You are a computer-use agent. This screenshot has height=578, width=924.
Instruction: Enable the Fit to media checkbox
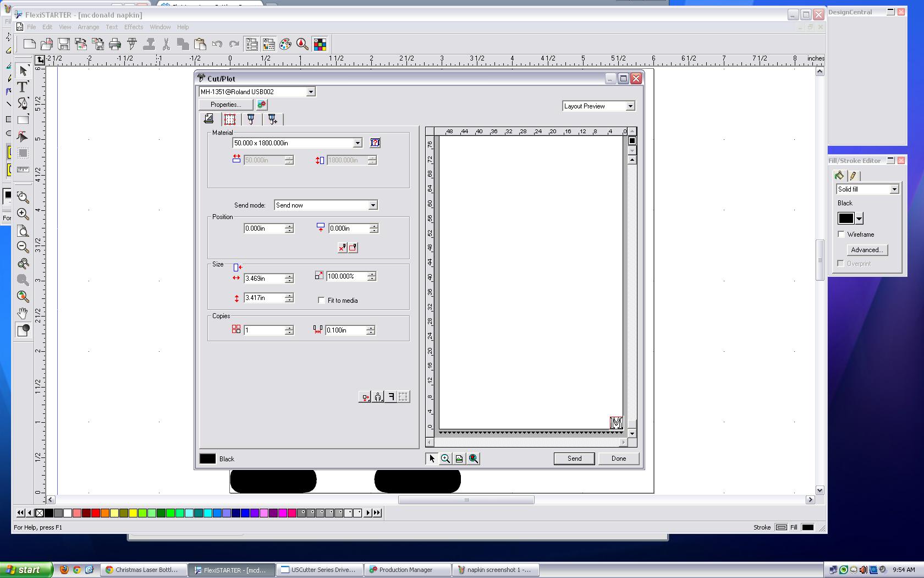coord(321,300)
